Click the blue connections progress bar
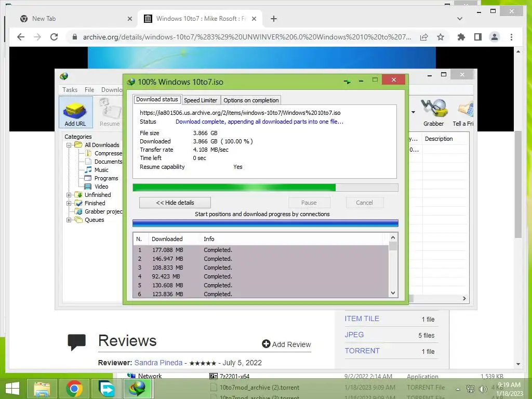The image size is (532, 399). (x=265, y=223)
